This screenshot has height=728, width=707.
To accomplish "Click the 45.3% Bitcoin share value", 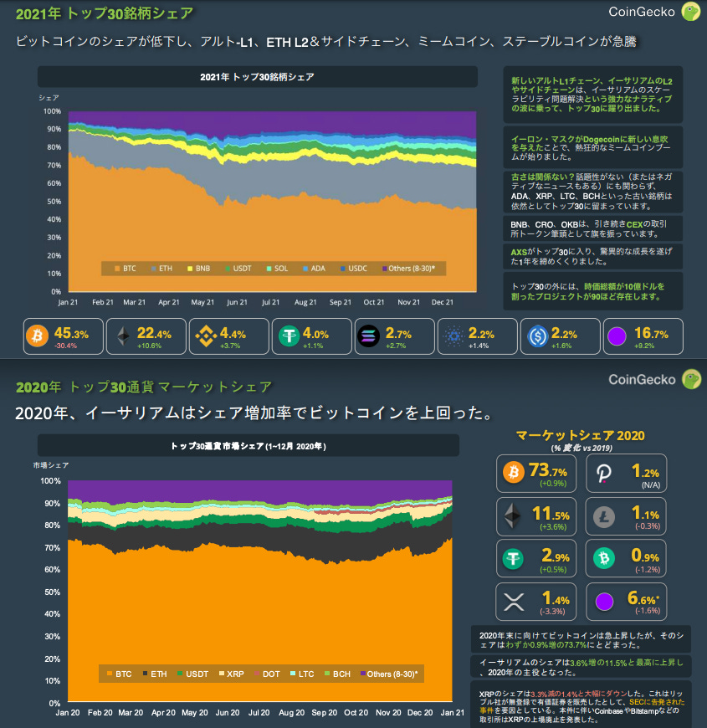I will (71, 333).
